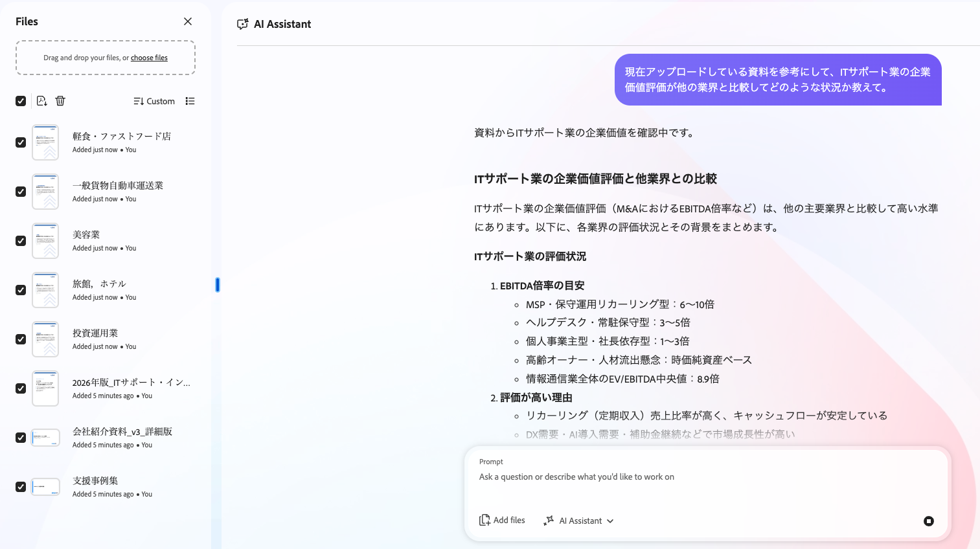Select the file name 支援事例集

pos(95,480)
